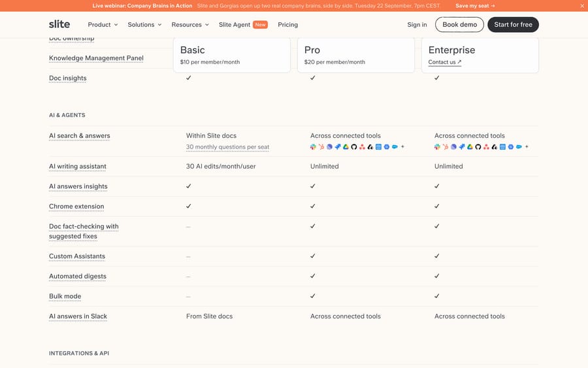This screenshot has height=368, width=588.
Task: Click Doc fact-checking with suggested fixes label
Action: [x=84, y=231]
